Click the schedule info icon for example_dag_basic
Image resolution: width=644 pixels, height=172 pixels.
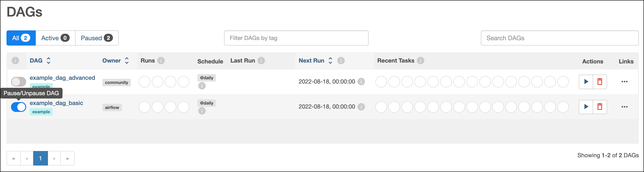(x=202, y=111)
